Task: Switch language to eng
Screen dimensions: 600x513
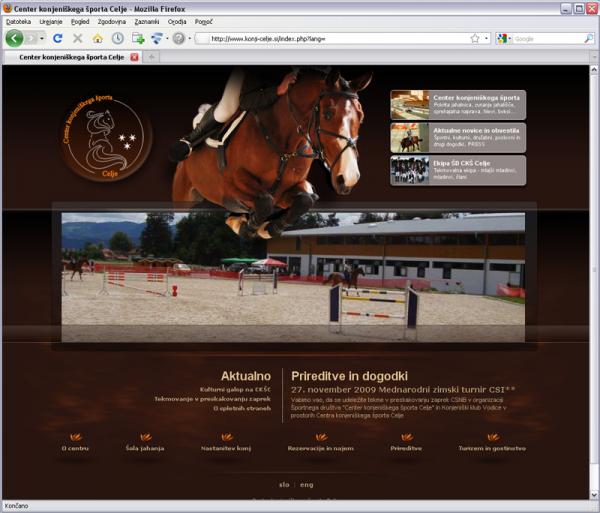Action: [x=306, y=484]
